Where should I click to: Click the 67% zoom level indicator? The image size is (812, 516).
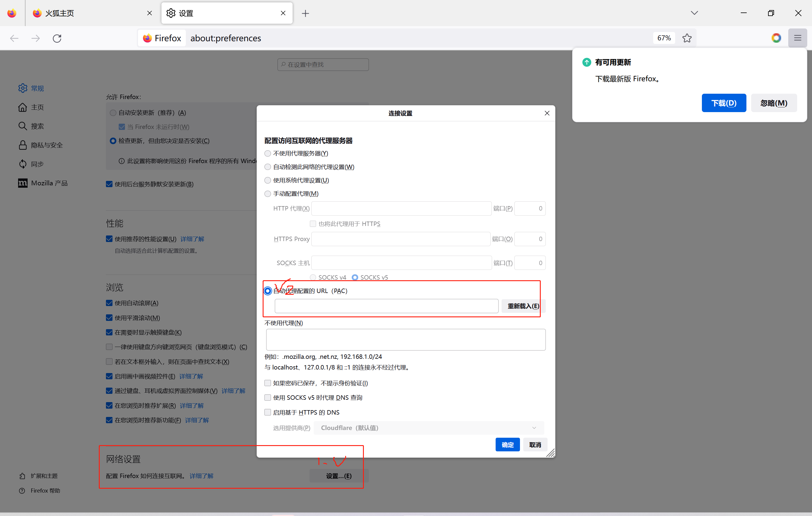pos(664,38)
